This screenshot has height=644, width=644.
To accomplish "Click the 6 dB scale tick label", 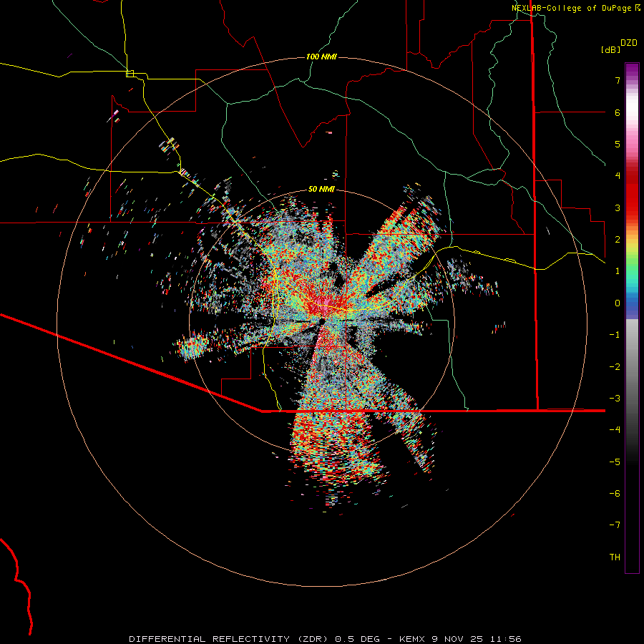I will point(618,112).
